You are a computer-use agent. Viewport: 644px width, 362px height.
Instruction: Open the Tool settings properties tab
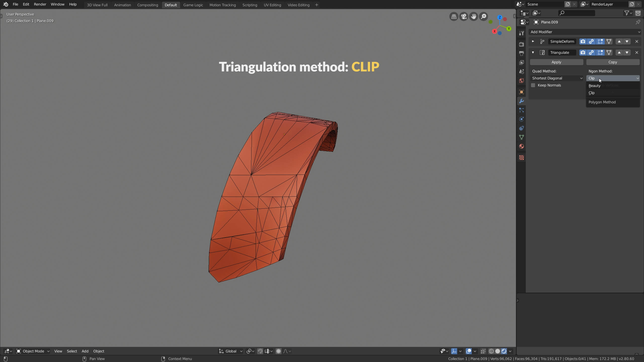click(521, 33)
